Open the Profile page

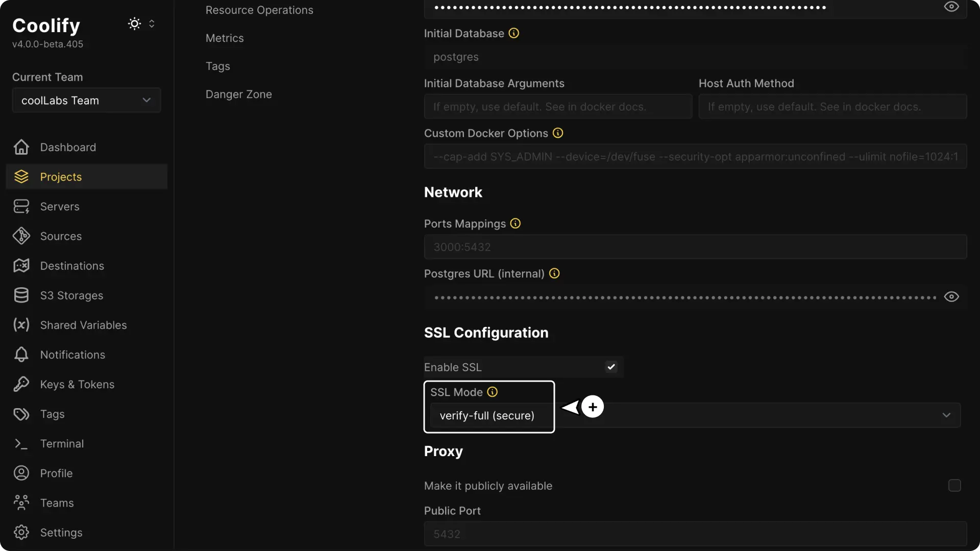tap(57, 473)
